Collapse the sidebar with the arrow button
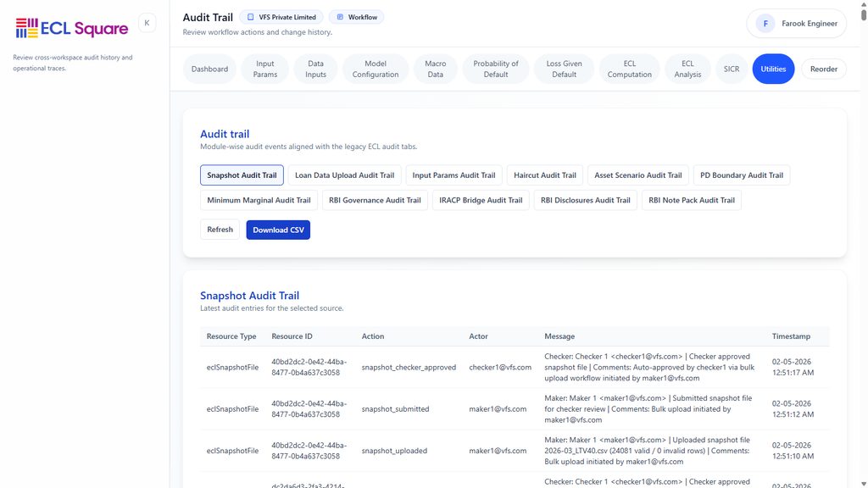This screenshot has height=488, width=868. coord(147,23)
